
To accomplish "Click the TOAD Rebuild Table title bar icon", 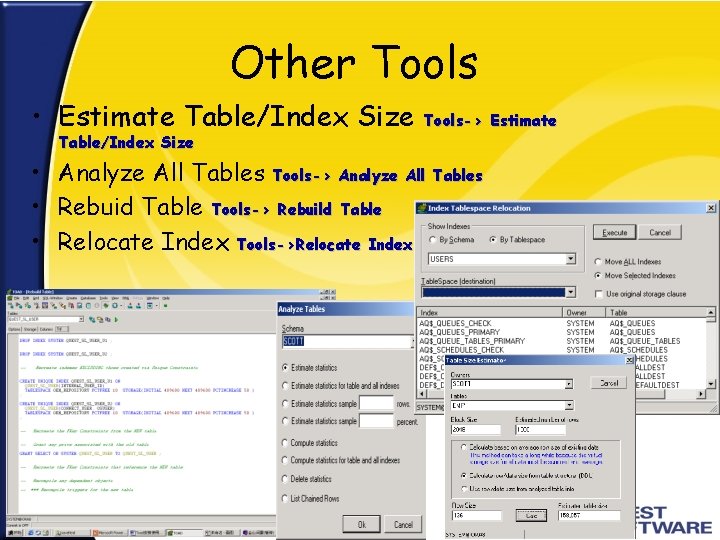I will 9,292.
